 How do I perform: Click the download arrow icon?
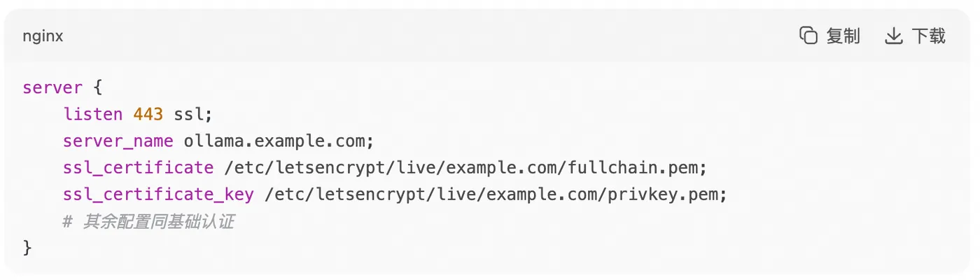[x=894, y=36]
